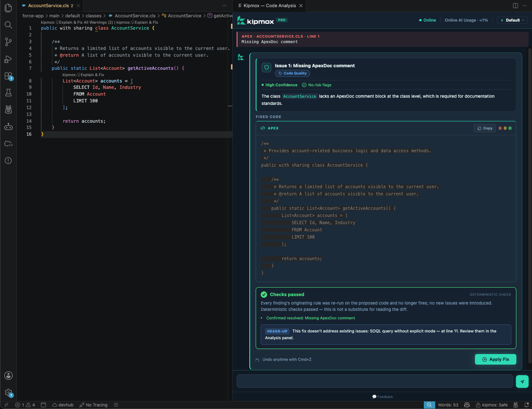
Task: Open the bear mascot icon view
Action: pyautogui.click(x=8, y=110)
